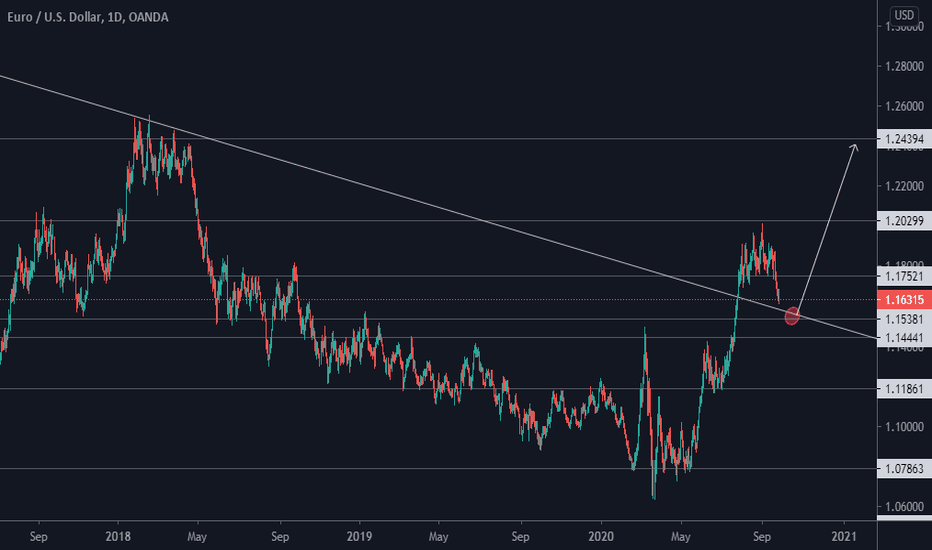Click the red 1.16315 current price label
The height and width of the screenshot is (550, 932).
click(x=904, y=300)
